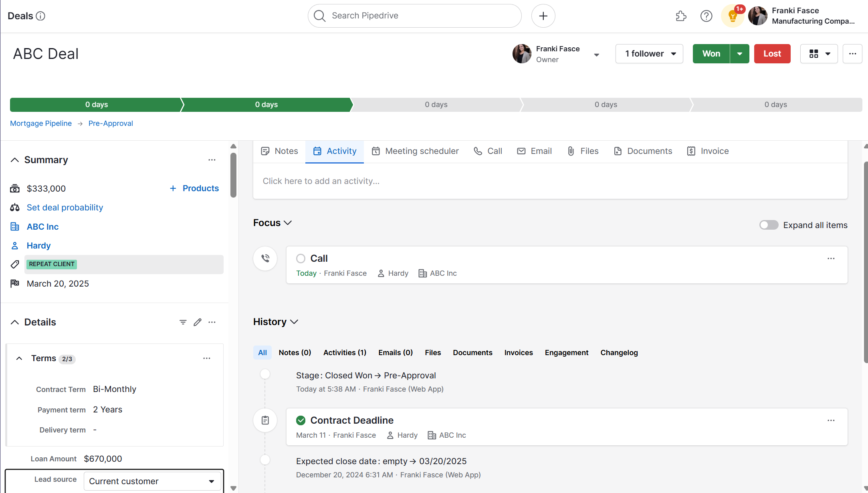Unmark Contract Deadline completed checkmark
The image size is (868, 493).
point(301,420)
